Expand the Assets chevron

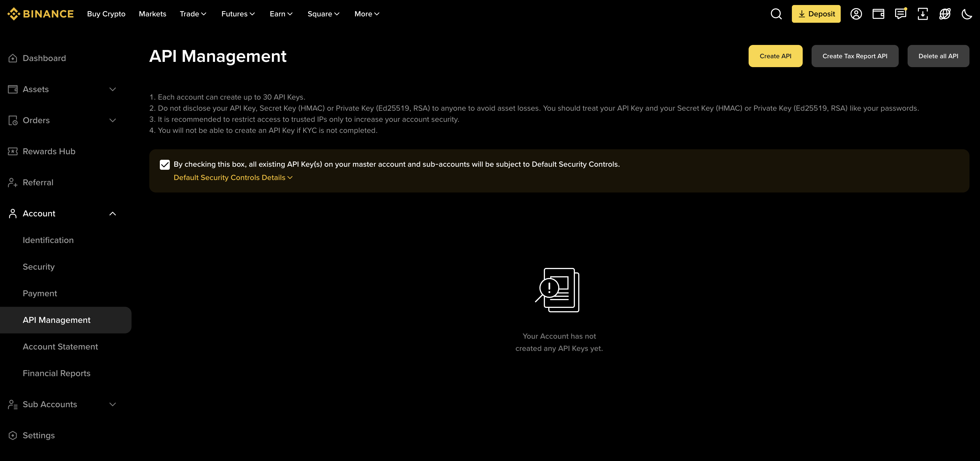[113, 89]
